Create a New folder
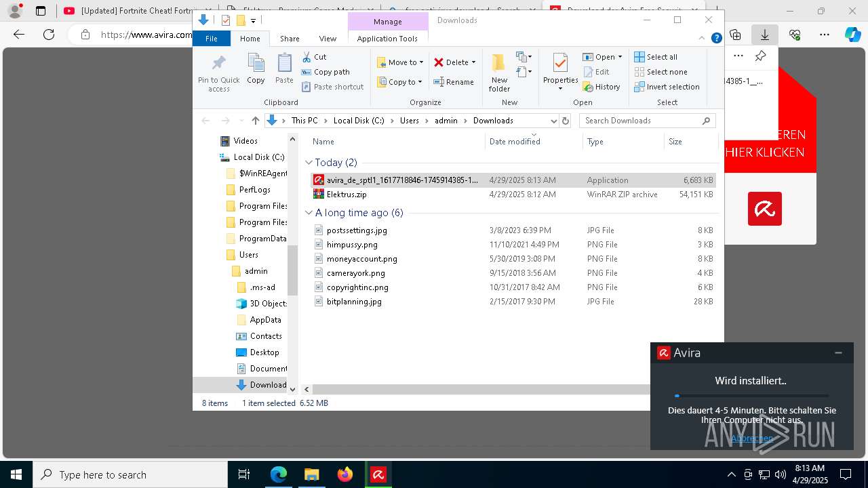Image resolution: width=868 pixels, height=488 pixels. [x=499, y=73]
